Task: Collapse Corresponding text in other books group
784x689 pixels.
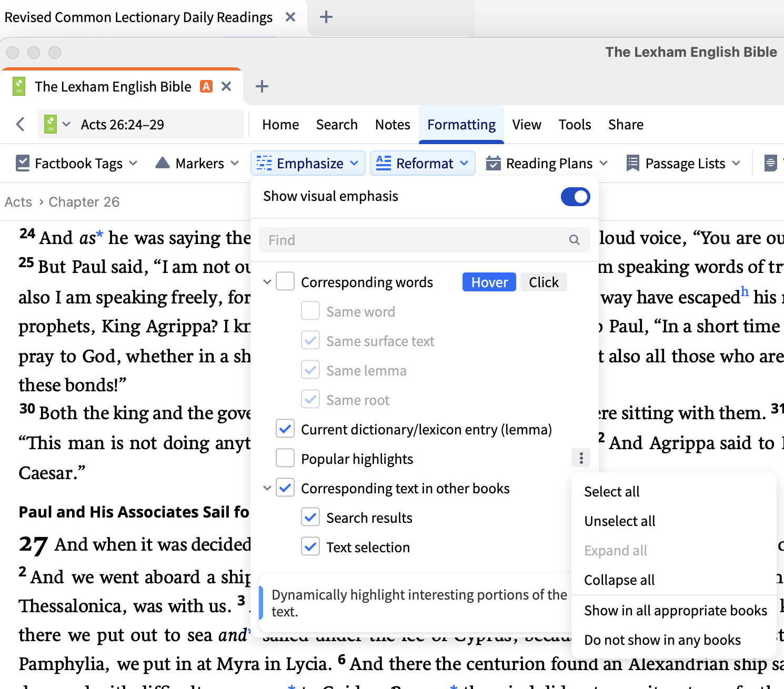Action: (x=267, y=488)
